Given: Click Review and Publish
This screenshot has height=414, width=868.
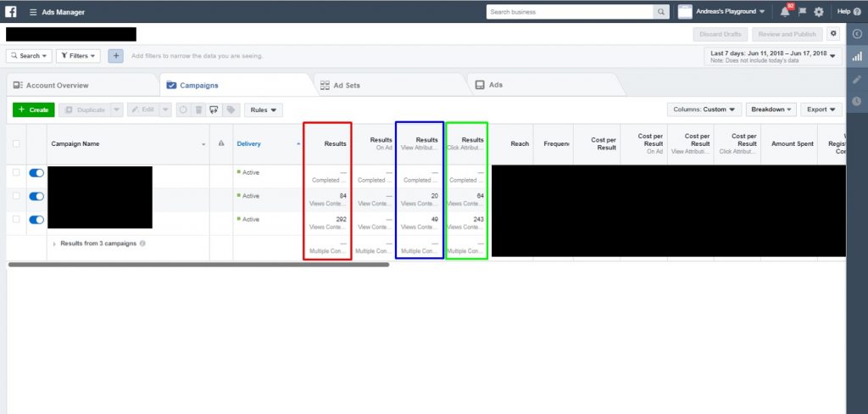Looking at the screenshot, I should coord(788,34).
